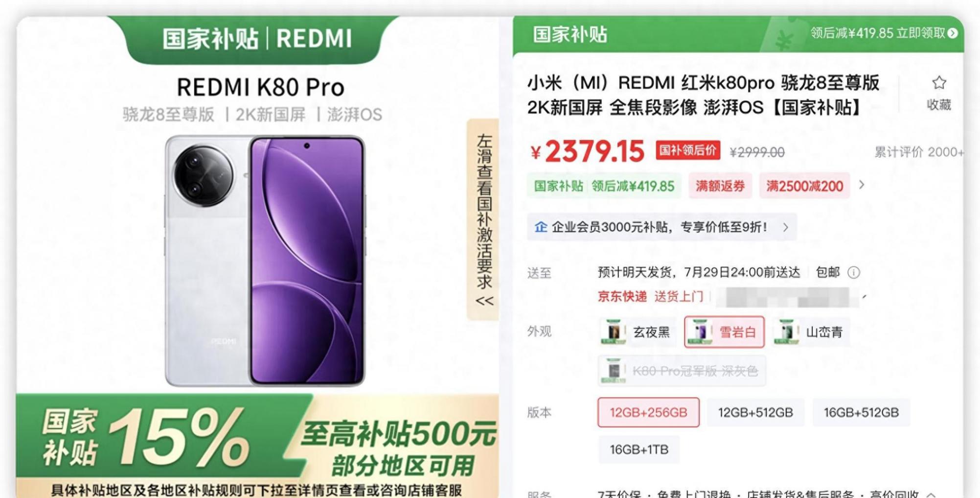Click the star favorite (收藏) icon
This screenshot has width=980, height=498.
[938, 83]
